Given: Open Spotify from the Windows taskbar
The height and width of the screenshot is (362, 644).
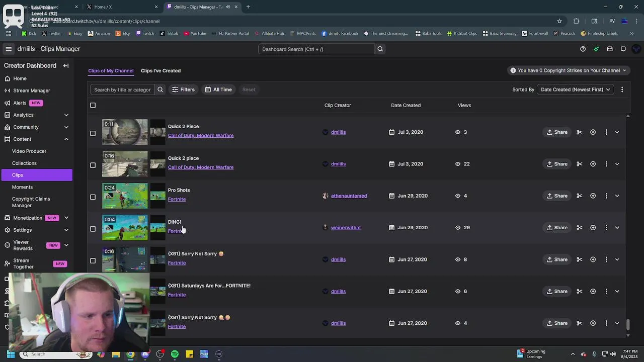Looking at the screenshot, I should click(175, 354).
